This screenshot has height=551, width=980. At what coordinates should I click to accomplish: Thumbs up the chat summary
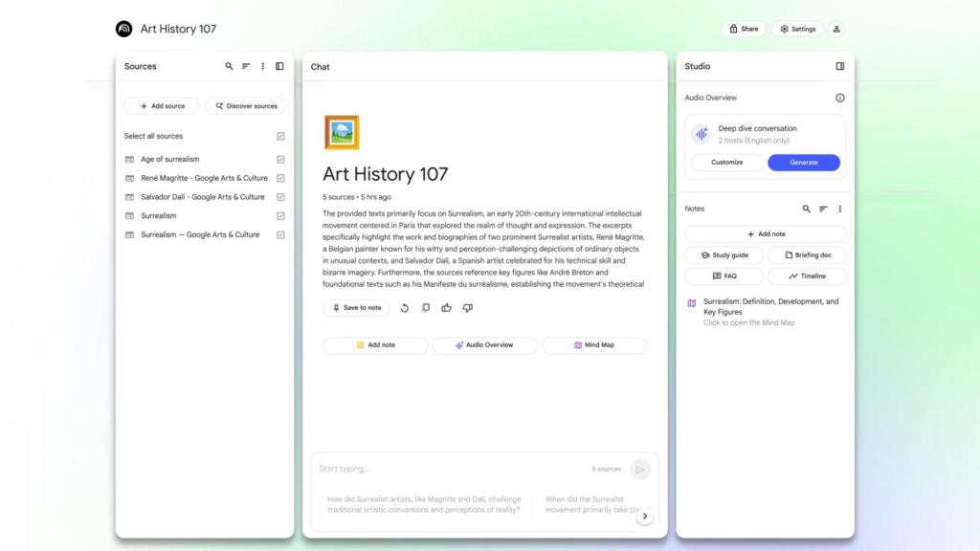coord(446,308)
